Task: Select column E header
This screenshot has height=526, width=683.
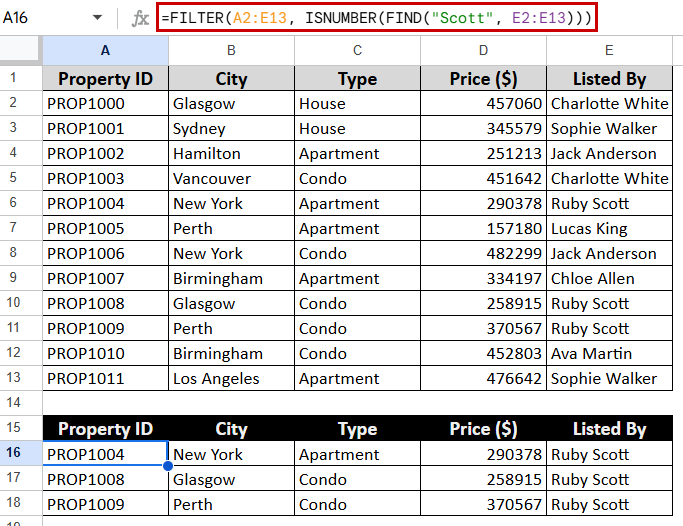Action: click(x=609, y=51)
